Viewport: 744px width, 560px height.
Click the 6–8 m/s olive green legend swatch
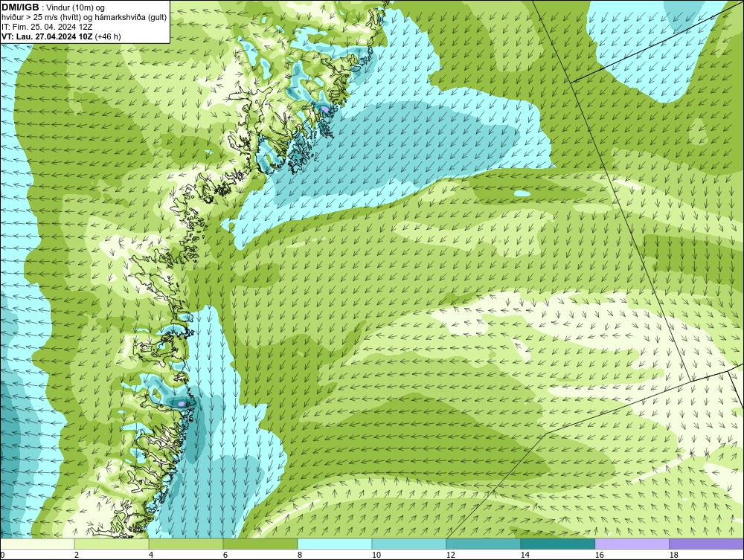pyautogui.click(x=260, y=544)
